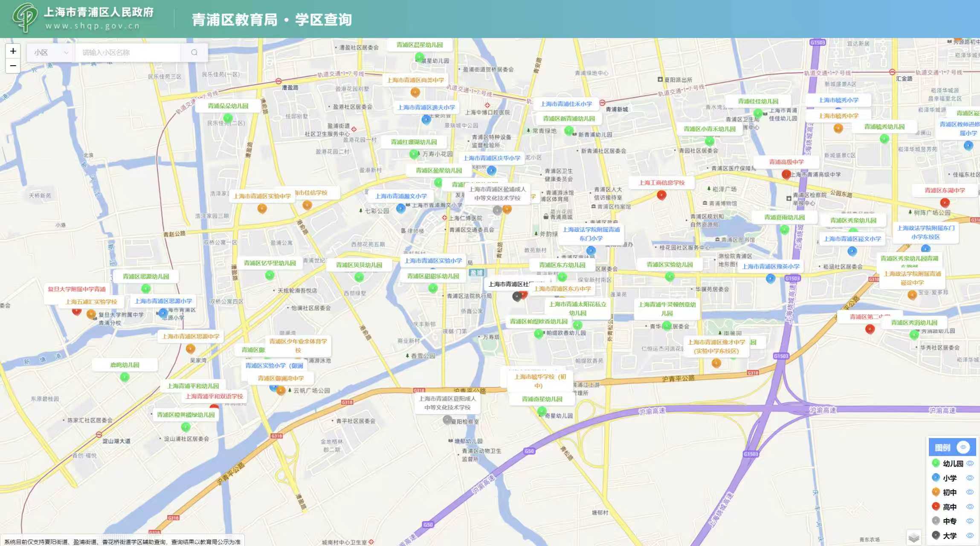Click the orange marker under 上海市青浦区实验中学
The height and width of the screenshot is (546, 980).
click(262, 208)
